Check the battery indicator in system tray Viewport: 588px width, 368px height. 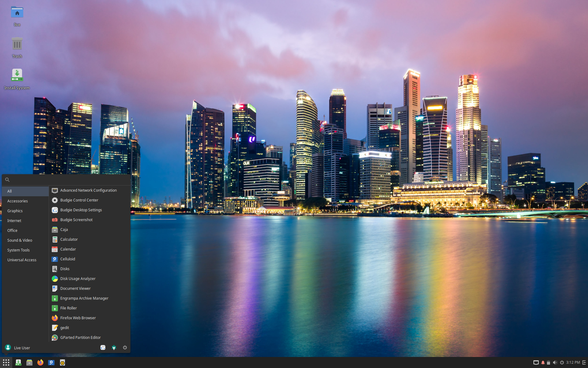point(548,362)
